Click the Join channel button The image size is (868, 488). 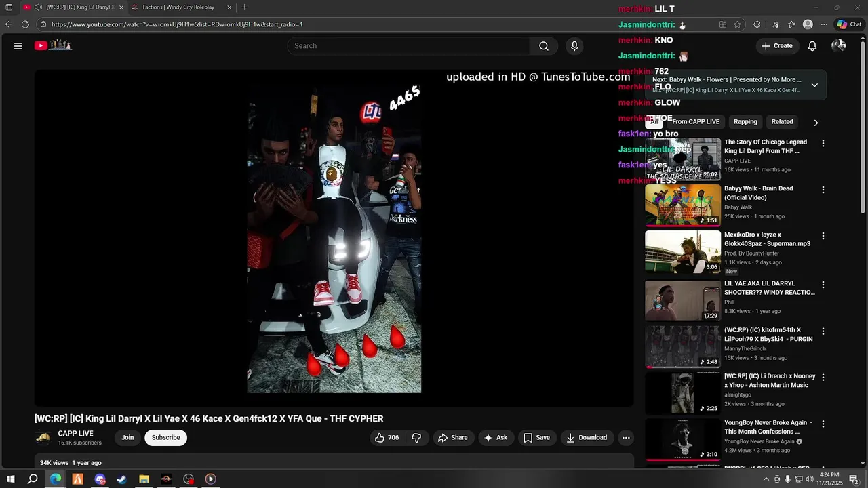[127, 438]
